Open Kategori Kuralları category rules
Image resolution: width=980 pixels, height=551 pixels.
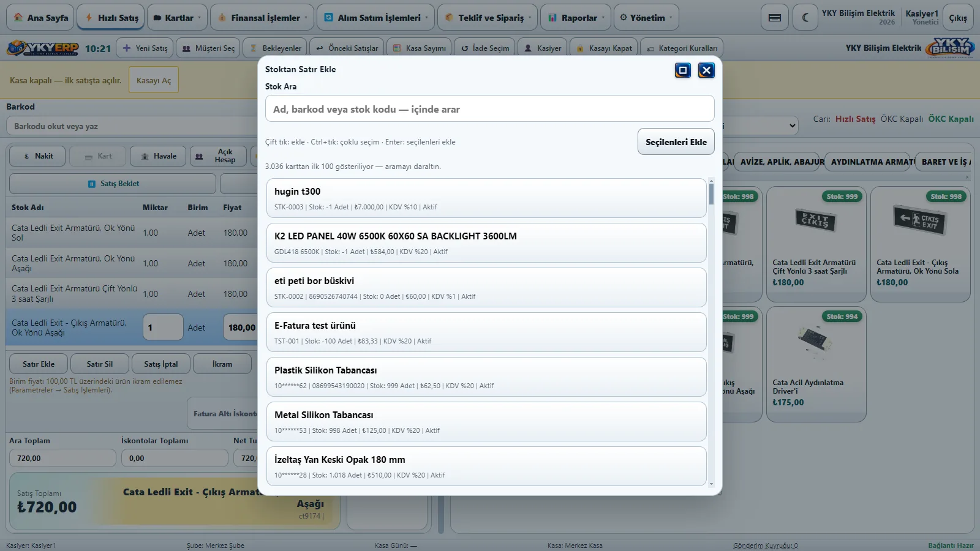pos(682,48)
